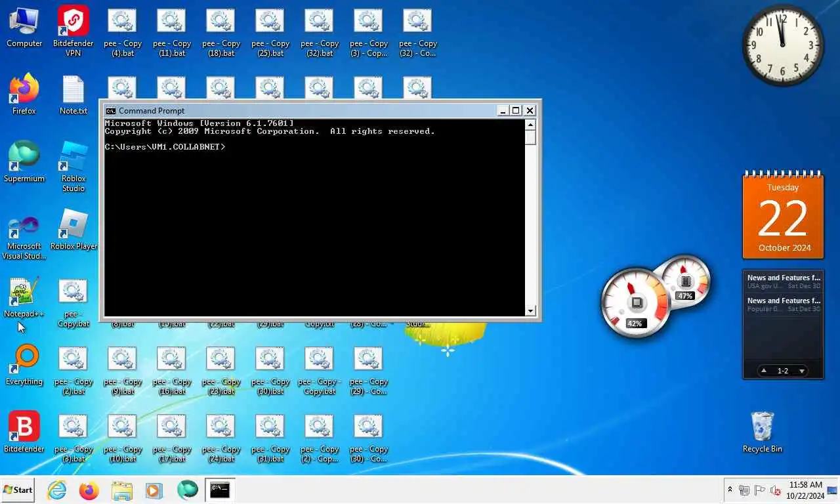Select the pee - Copy (11).bat file
Image resolution: width=840 pixels, height=504 pixels.
click(x=172, y=33)
